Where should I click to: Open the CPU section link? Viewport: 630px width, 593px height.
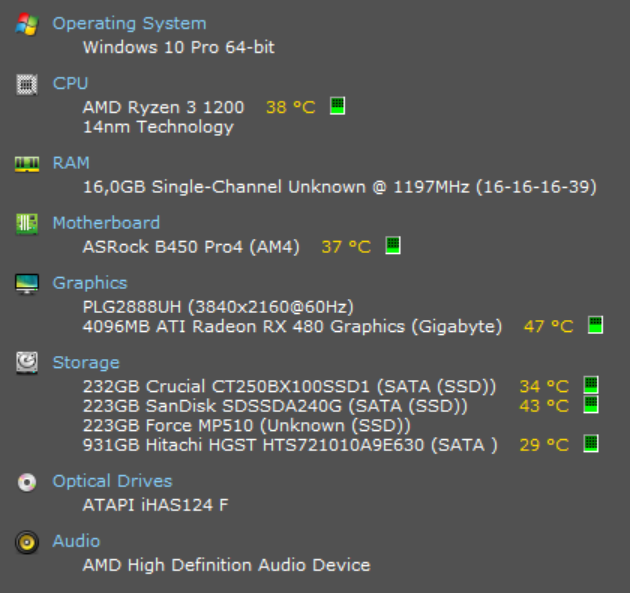pyautogui.click(x=70, y=83)
